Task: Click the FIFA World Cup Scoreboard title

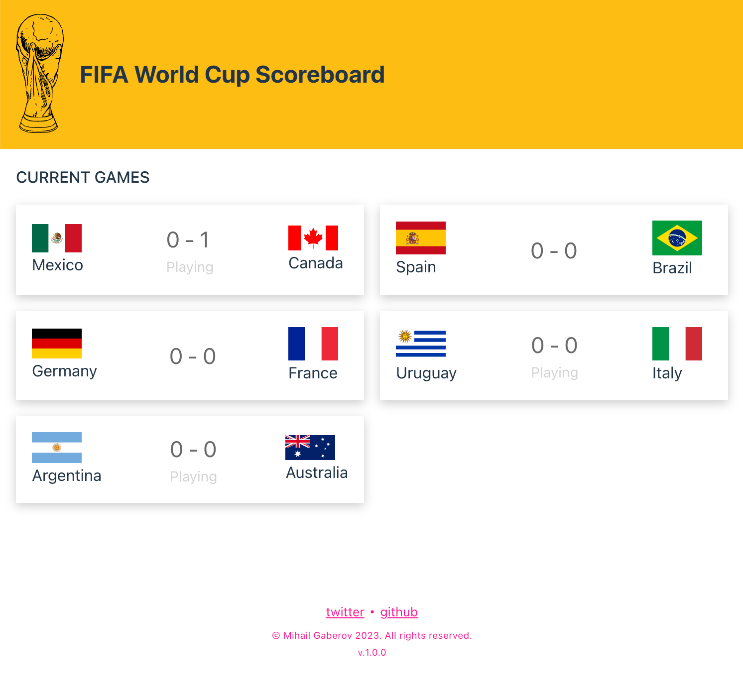Action: coord(232,75)
